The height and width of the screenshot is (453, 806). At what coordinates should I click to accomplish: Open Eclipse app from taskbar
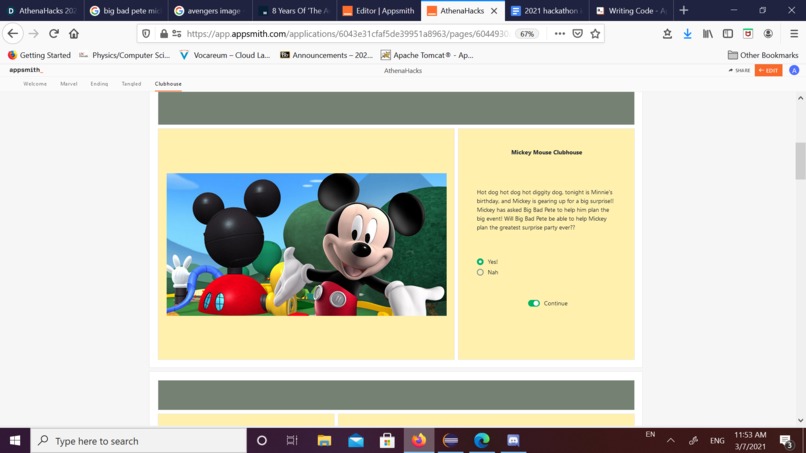pos(450,441)
